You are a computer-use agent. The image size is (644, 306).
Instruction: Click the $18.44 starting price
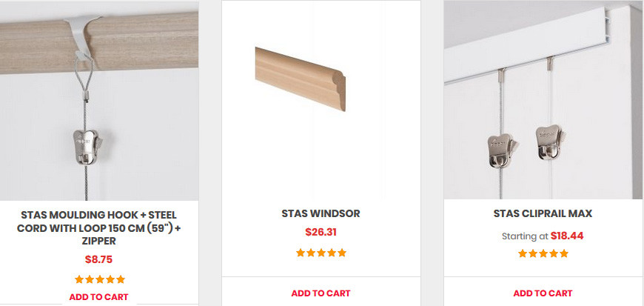click(x=567, y=236)
